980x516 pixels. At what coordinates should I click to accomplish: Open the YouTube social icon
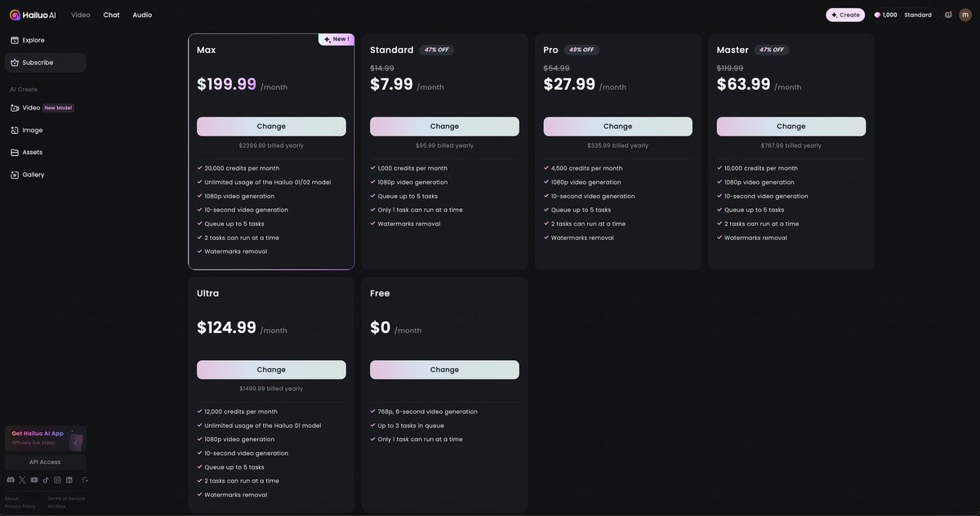coord(34,480)
